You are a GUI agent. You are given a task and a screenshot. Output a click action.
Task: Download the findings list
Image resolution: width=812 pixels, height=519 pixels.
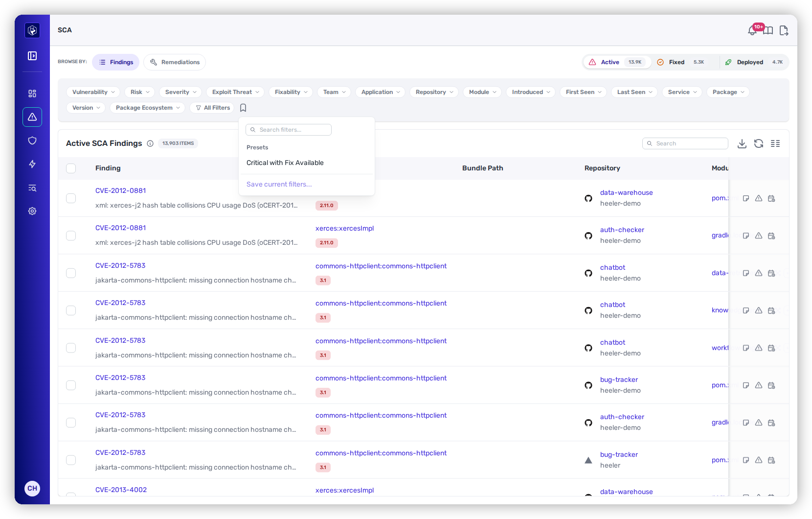[x=742, y=143]
